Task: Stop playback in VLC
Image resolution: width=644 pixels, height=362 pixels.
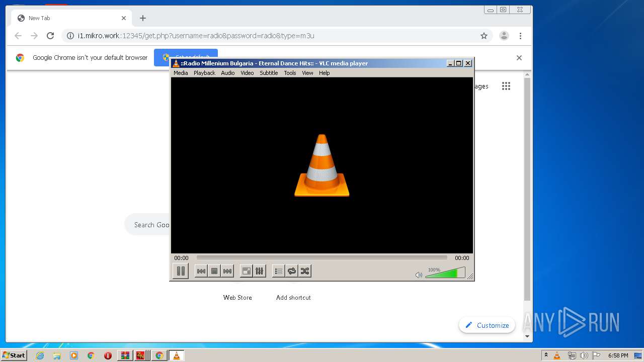Action: tap(214, 271)
